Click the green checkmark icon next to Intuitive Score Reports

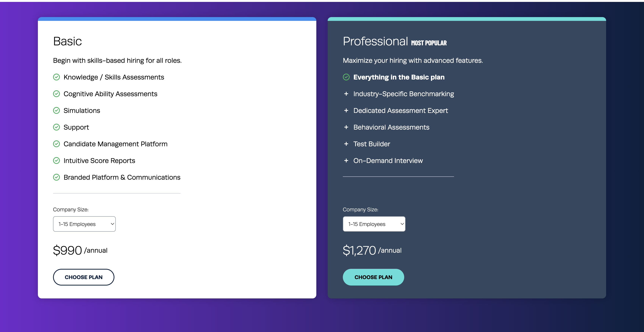(56, 160)
